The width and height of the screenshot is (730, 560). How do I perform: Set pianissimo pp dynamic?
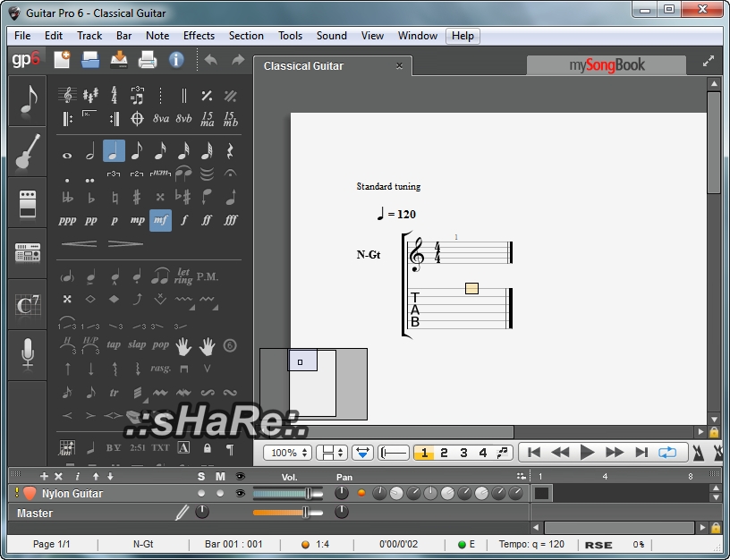click(x=90, y=220)
